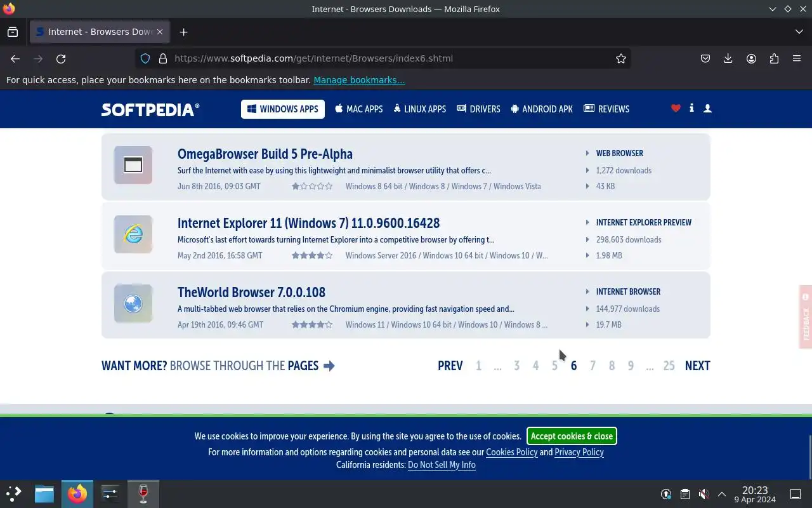Open the WINDOWS APPS menu

(x=283, y=109)
